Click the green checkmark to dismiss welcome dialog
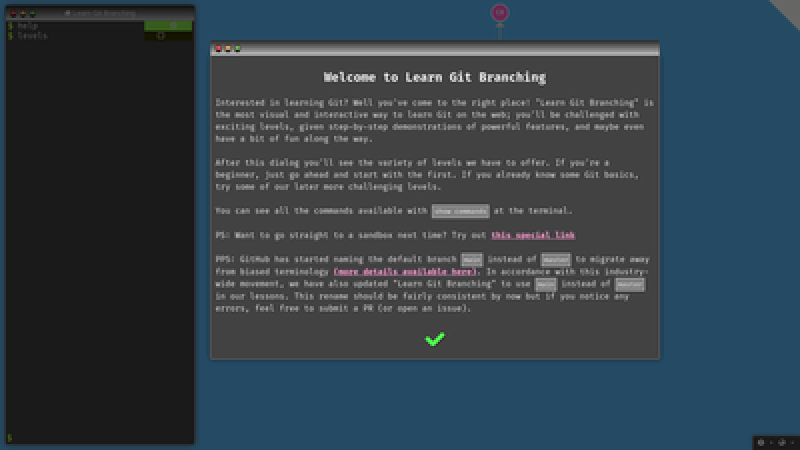The height and width of the screenshot is (450, 800). (435, 339)
